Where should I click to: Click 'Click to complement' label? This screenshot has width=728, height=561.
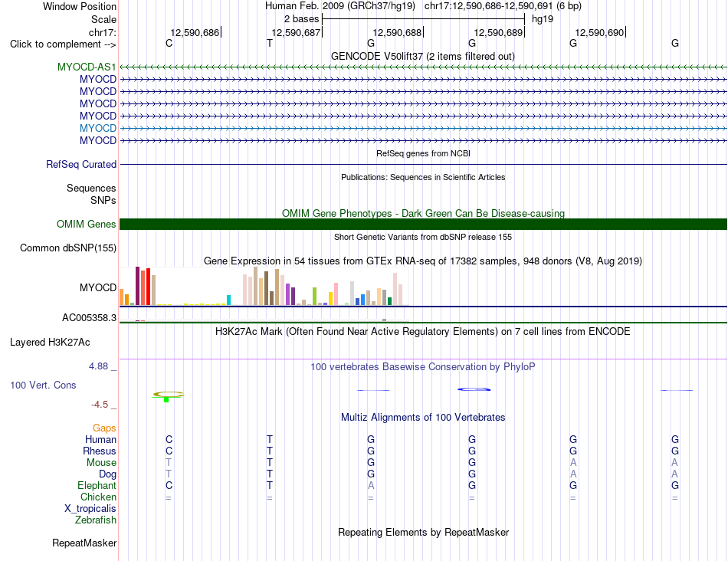63,44
